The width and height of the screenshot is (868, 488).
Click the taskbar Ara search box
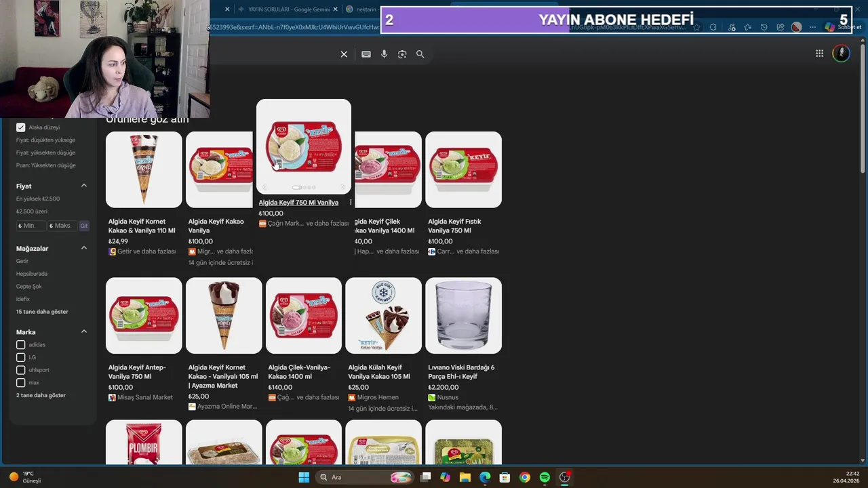[x=365, y=477]
